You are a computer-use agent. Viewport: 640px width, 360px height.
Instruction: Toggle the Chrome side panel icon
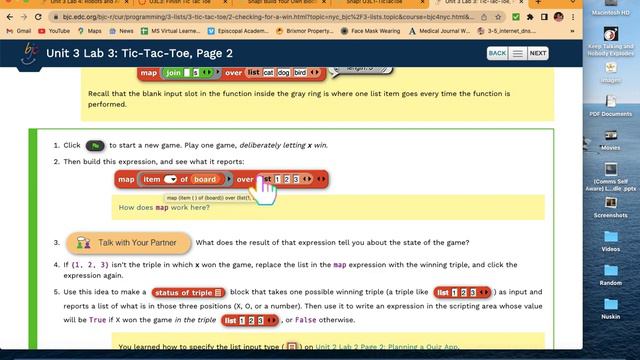(x=544, y=17)
